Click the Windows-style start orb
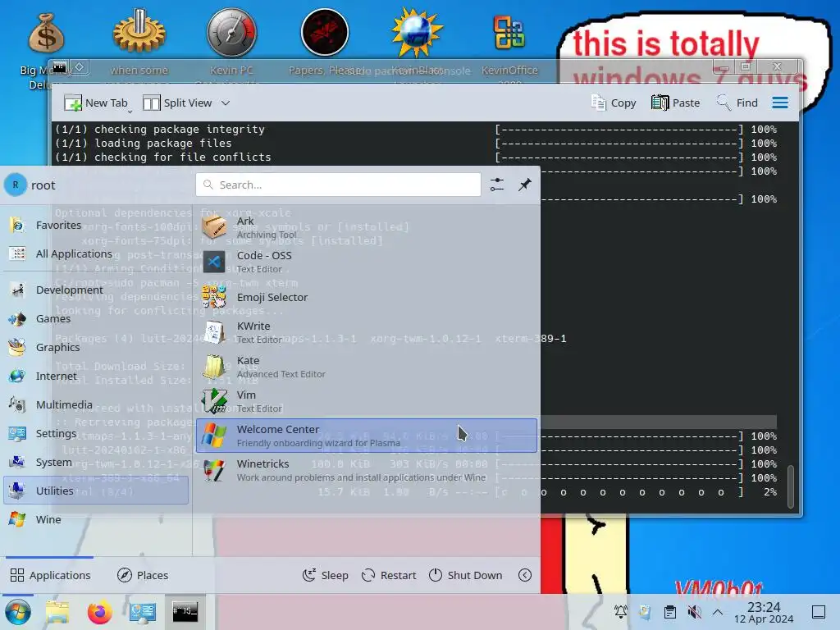This screenshot has width=840, height=630. click(18, 612)
